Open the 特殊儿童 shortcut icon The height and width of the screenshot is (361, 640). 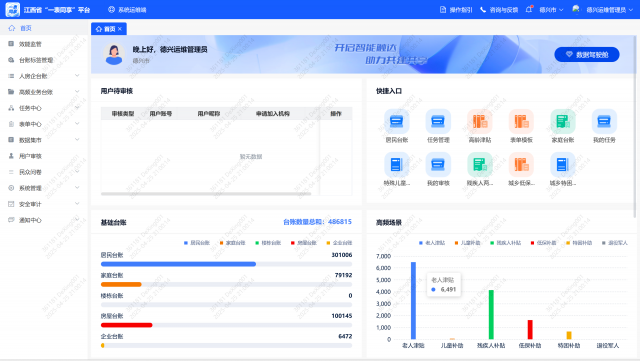pyautogui.click(x=396, y=165)
